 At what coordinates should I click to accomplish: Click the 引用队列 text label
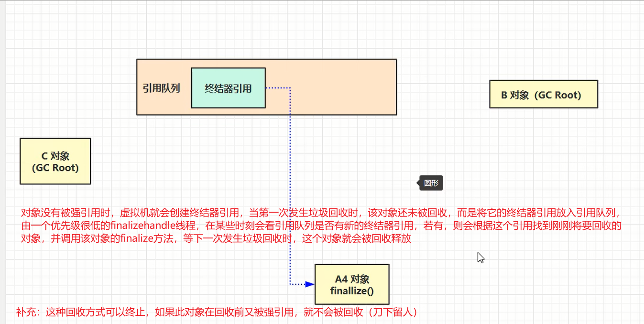pyautogui.click(x=161, y=88)
